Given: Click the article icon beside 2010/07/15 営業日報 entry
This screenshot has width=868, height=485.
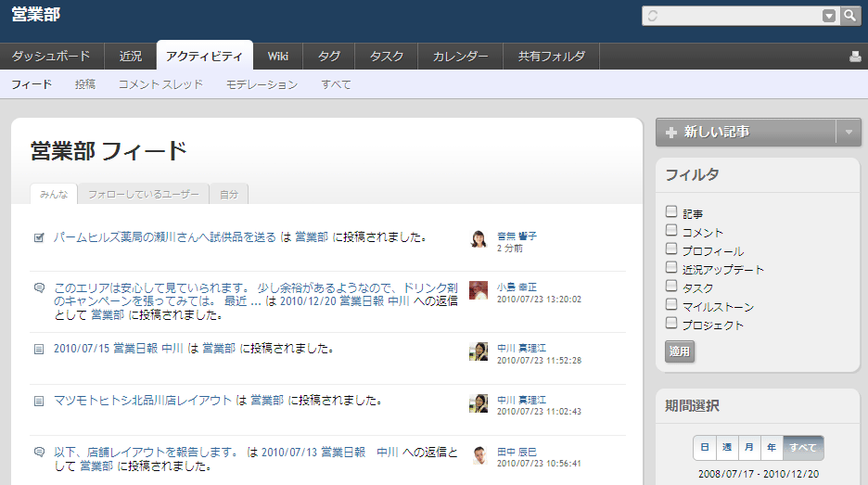Looking at the screenshot, I should tap(39, 350).
